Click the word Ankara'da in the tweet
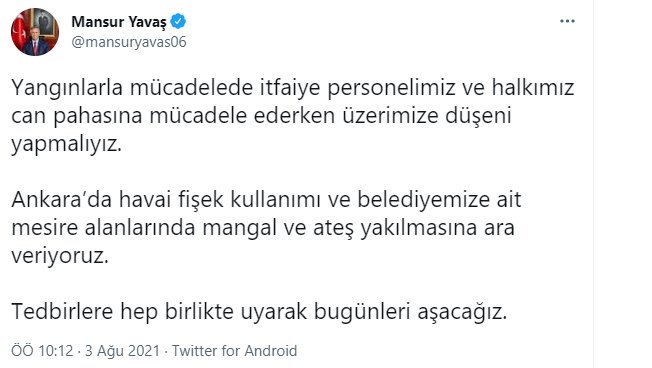Viewport: 652px width, 368px height. (62, 200)
